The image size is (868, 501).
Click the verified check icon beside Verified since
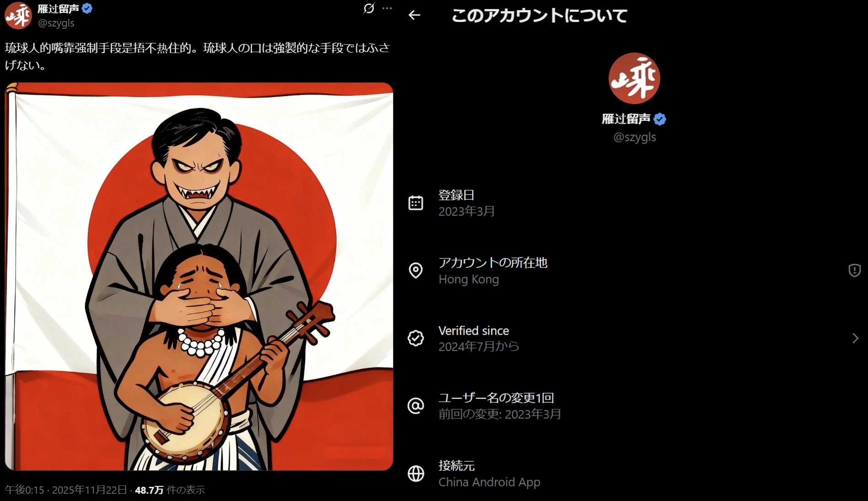(415, 338)
